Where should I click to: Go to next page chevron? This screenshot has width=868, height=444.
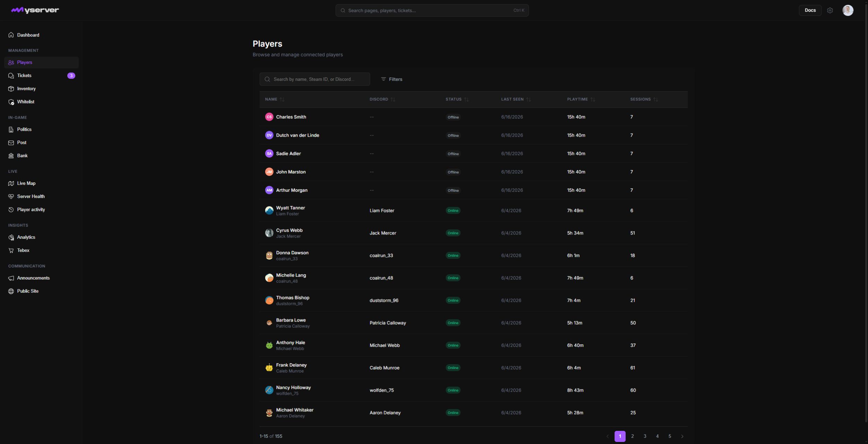(682, 436)
